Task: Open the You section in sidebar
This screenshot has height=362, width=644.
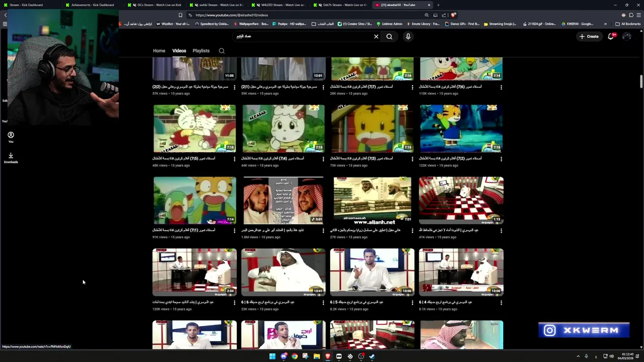Action: [11, 137]
